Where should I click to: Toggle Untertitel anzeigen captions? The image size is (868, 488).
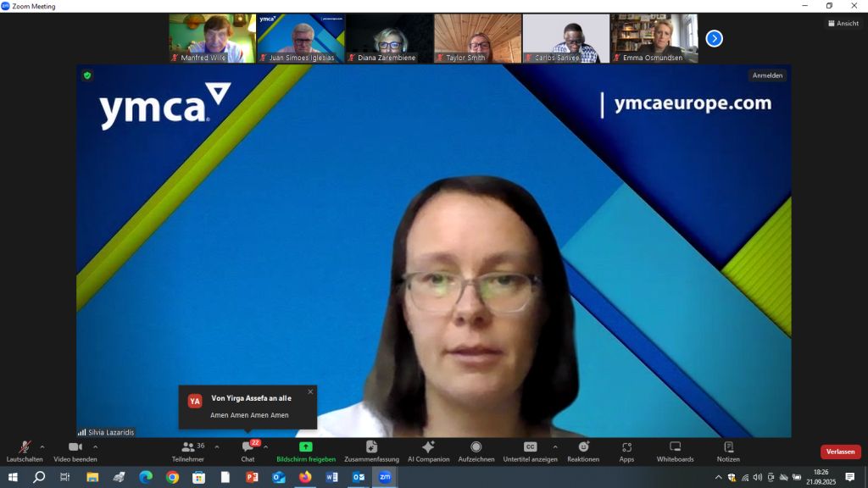click(530, 452)
